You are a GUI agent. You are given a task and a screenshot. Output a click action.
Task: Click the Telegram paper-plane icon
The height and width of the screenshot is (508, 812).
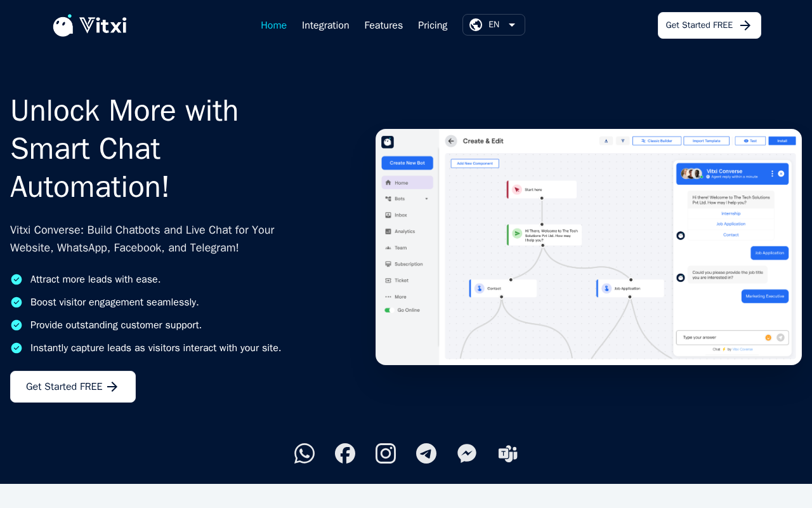[426, 453]
